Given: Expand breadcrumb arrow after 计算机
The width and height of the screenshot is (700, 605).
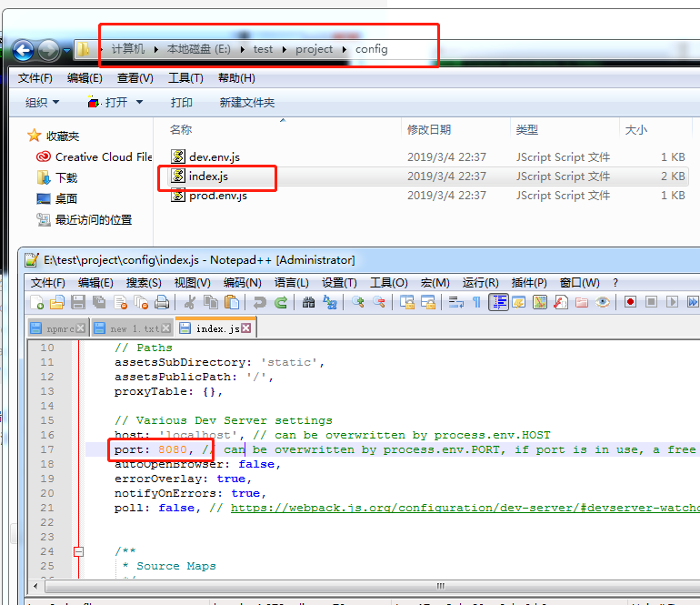Looking at the screenshot, I should pyautogui.click(x=156, y=49).
